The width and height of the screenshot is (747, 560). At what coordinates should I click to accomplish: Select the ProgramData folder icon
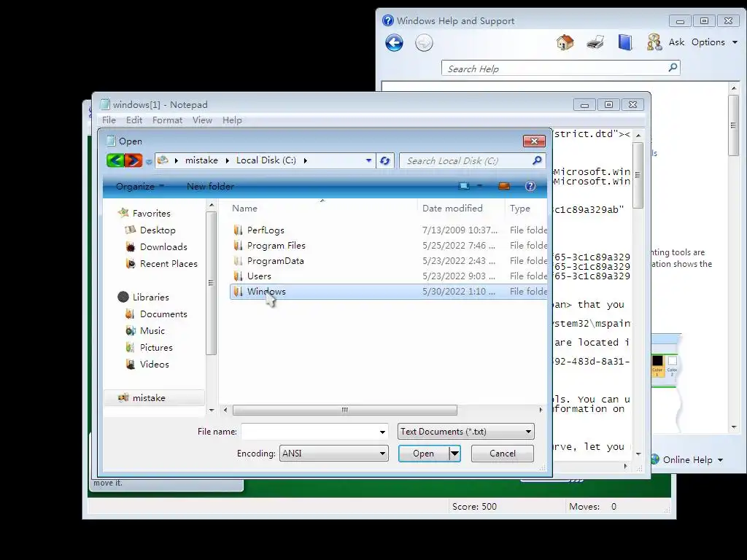tap(239, 261)
